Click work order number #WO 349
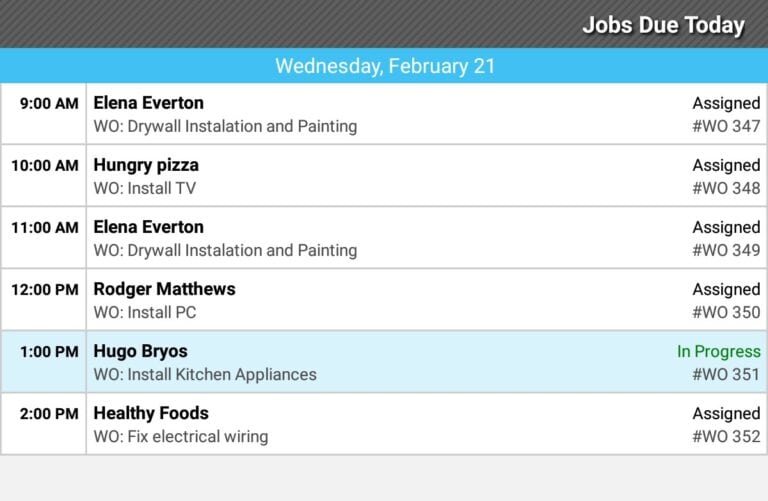Screen dimensions: 768x501 [x=726, y=251]
